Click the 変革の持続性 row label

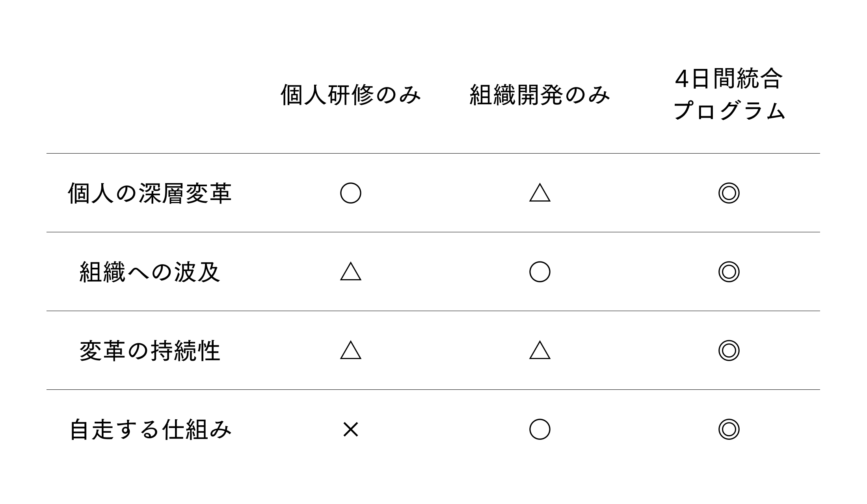pyautogui.click(x=150, y=351)
